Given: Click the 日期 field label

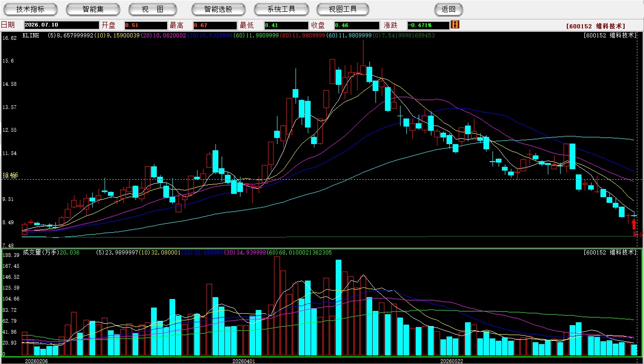Looking at the screenshot, I should (x=8, y=25).
